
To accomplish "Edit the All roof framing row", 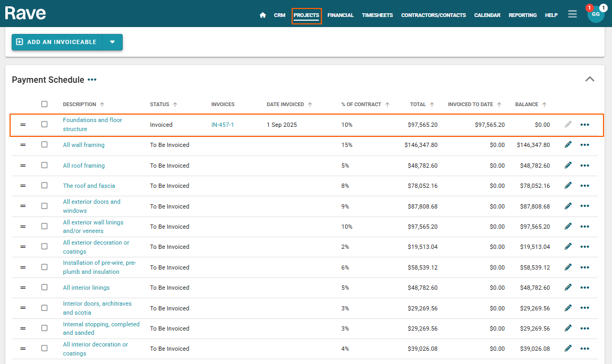I will pos(568,165).
